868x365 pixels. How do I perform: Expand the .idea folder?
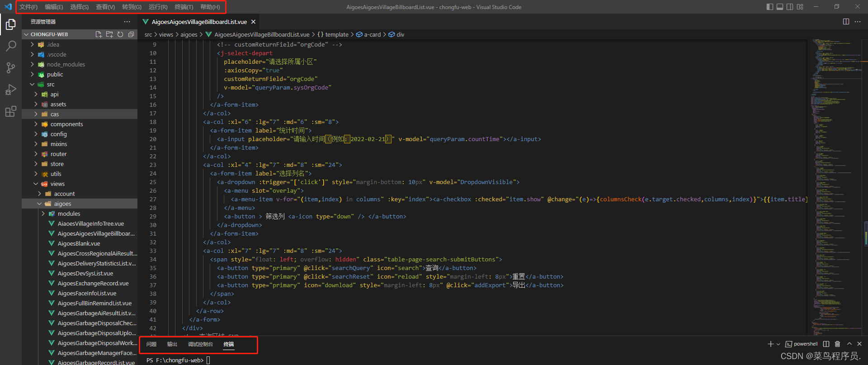80,44
